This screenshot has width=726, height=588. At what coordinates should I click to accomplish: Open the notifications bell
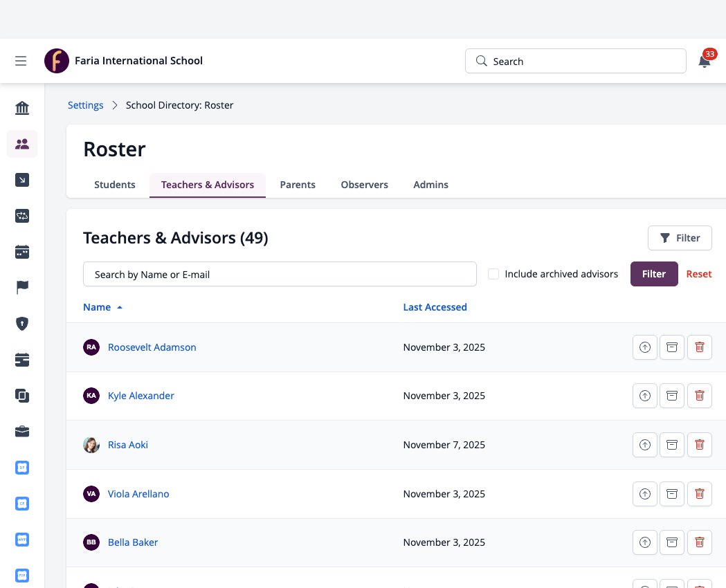[705, 61]
